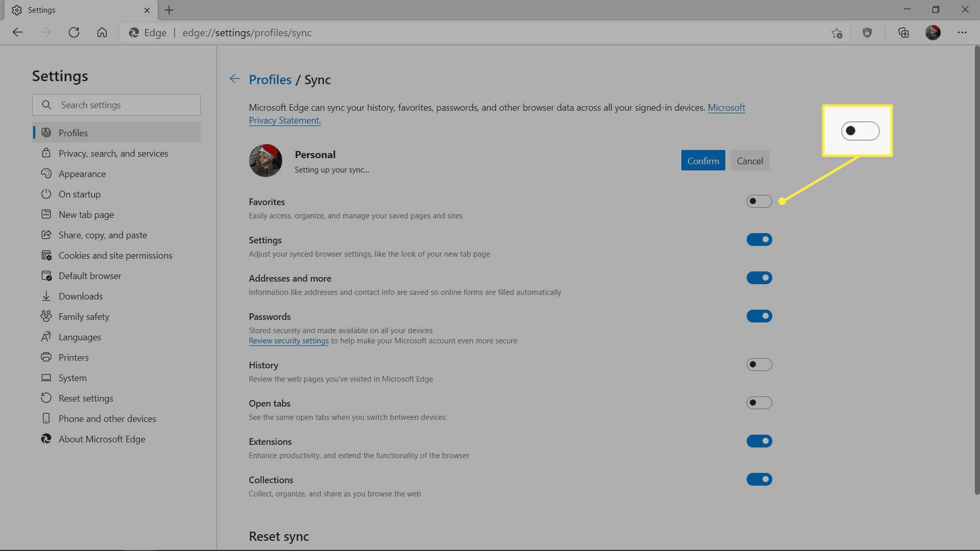Click the Profiles breadcrumb link
The width and height of the screenshot is (980, 551).
pos(270,79)
